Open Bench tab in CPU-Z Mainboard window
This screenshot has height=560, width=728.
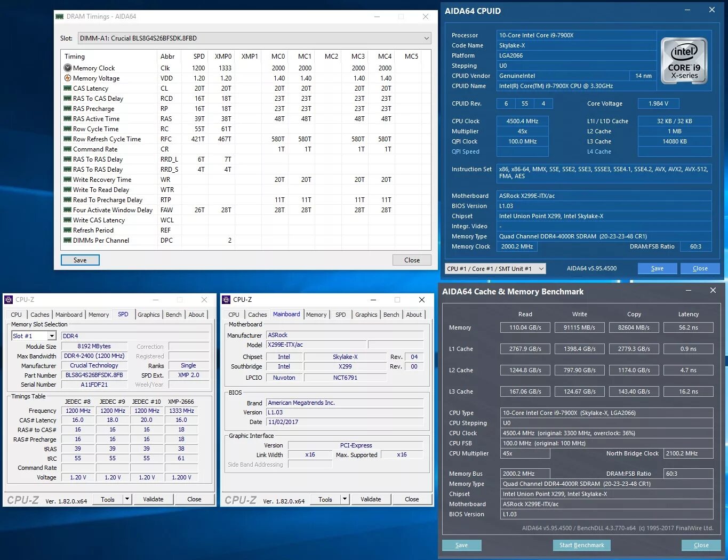click(391, 315)
